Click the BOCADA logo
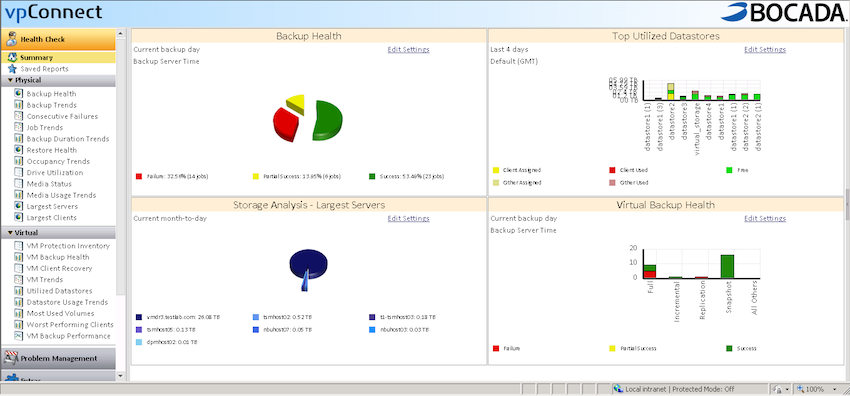The width and height of the screenshot is (850, 396). [784, 13]
